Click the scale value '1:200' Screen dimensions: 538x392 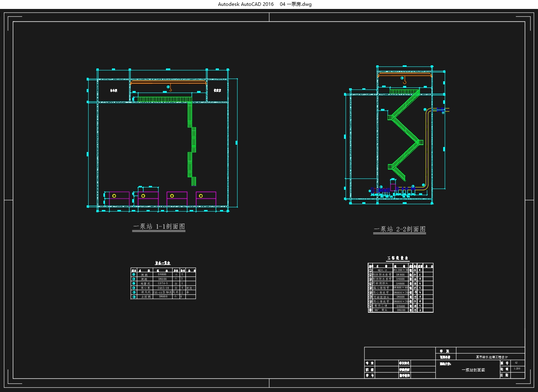pyautogui.click(x=517, y=368)
